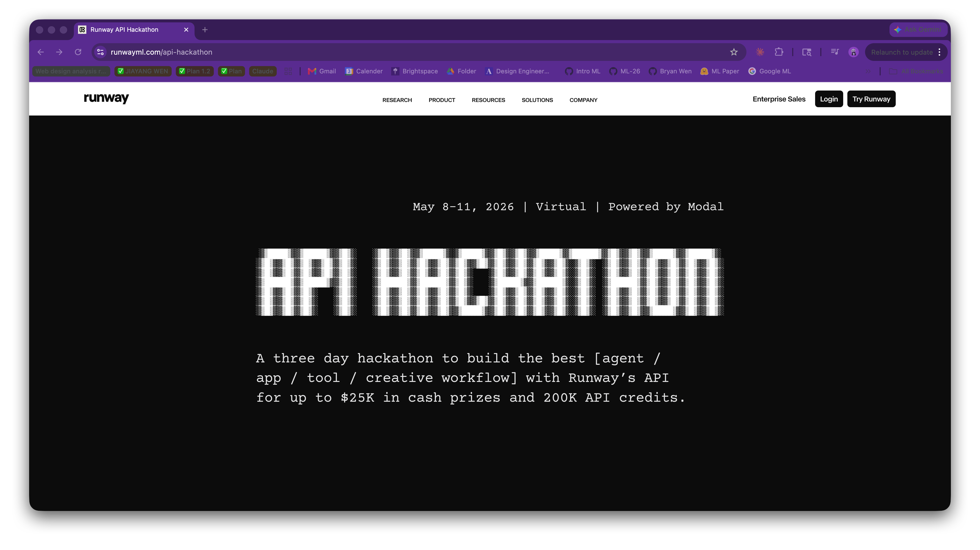Open the All Bookmarks folder
The width and height of the screenshot is (980, 550).
(916, 71)
